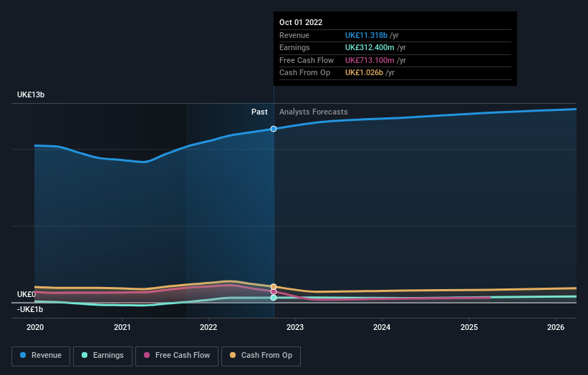The image size is (588, 375).
Task: Click the blue Revenue legend dot
Action: [x=23, y=355]
